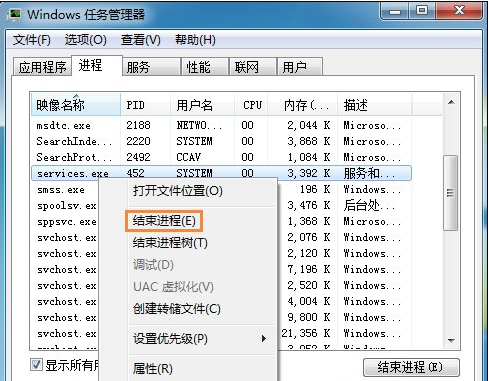The image size is (488, 381).
Task: Go to the 联网 tab
Action: pos(253,67)
